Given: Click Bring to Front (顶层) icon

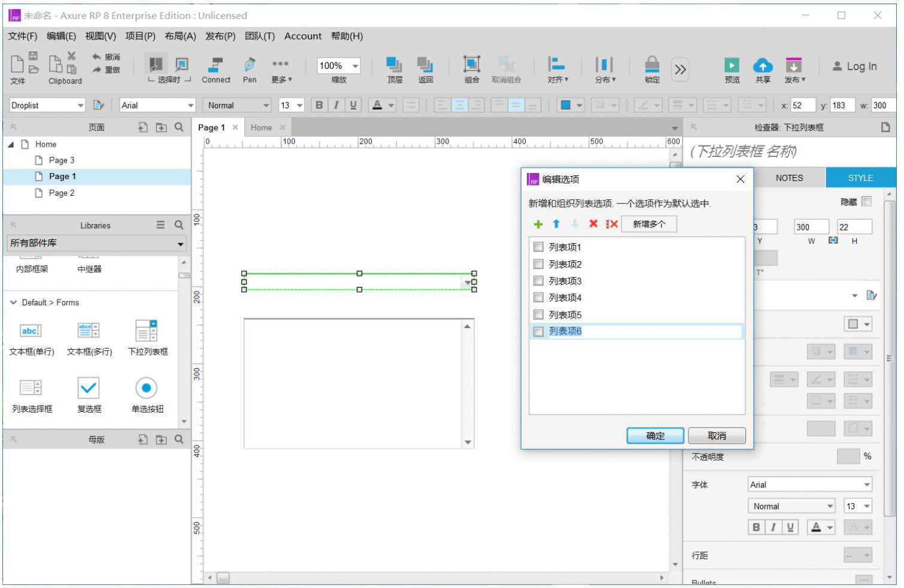Looking at the screenshot, I should [x=395, y=70].
